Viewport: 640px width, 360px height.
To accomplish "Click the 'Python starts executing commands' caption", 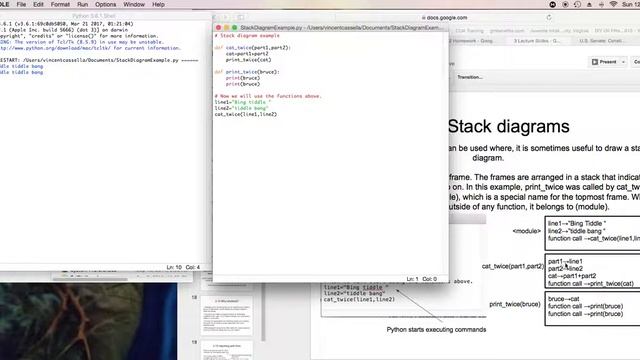I will 436,330.
